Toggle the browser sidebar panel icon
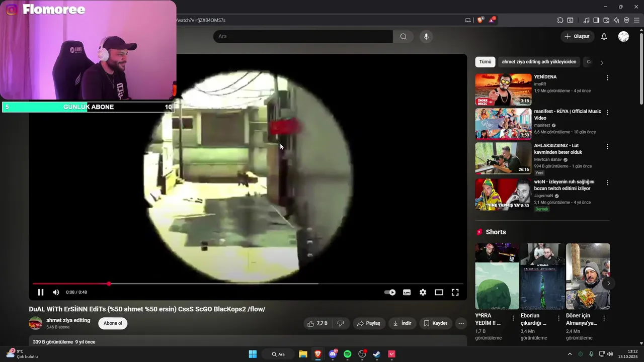The width and height of the screenshot is (644, 362). [x=596, y=20]
